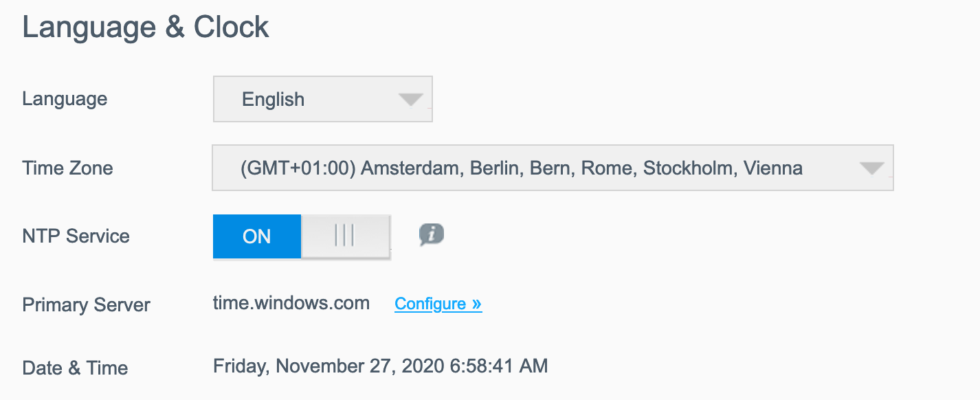Click the NTP Service label

[76, 236]
